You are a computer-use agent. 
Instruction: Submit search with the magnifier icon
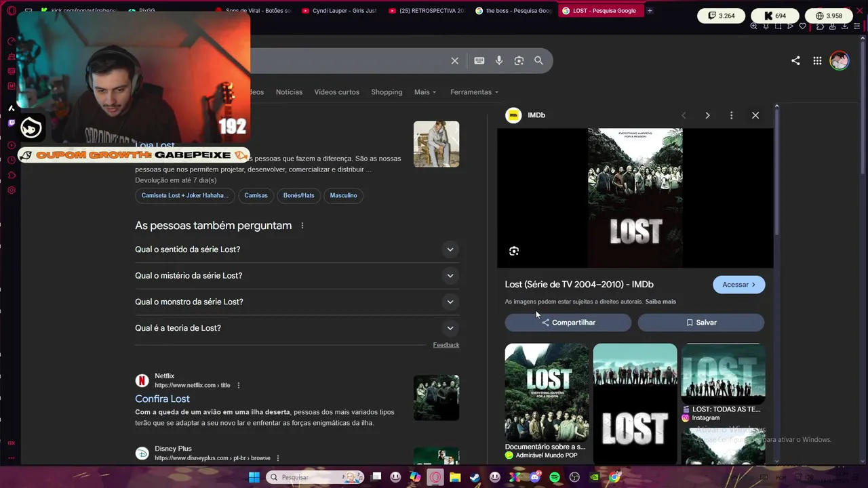[x=538, y=60]
